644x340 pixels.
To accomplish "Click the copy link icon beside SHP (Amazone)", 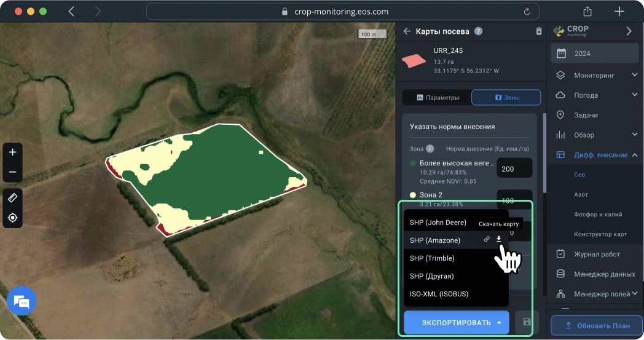I will 487,239.
